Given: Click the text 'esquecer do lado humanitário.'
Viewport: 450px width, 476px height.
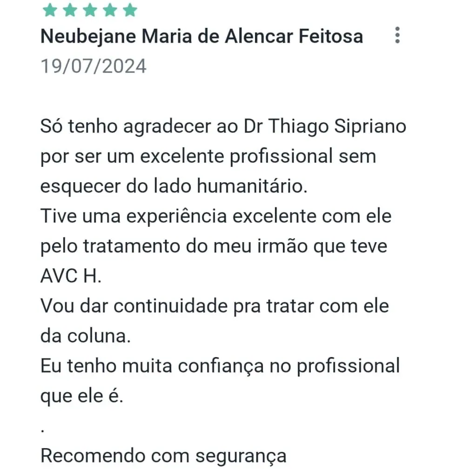Looking at the screenshot, I should point(174,186).
